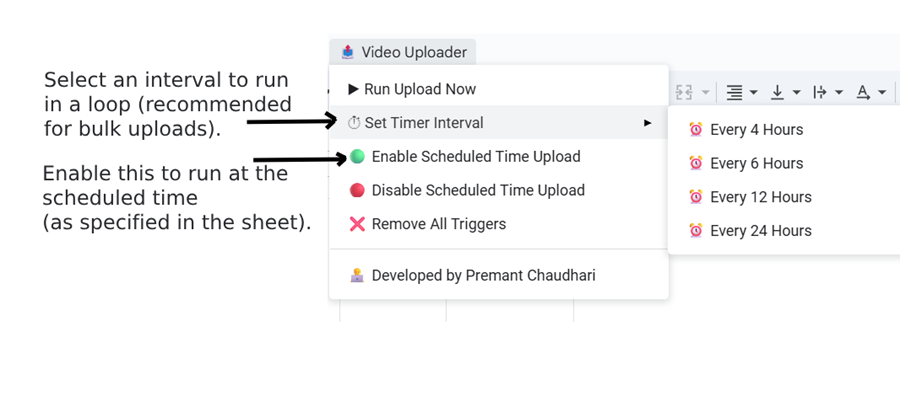Click Developed by Premant Chaudhari
The image size is (900, 407).
(x=483, y=275)
